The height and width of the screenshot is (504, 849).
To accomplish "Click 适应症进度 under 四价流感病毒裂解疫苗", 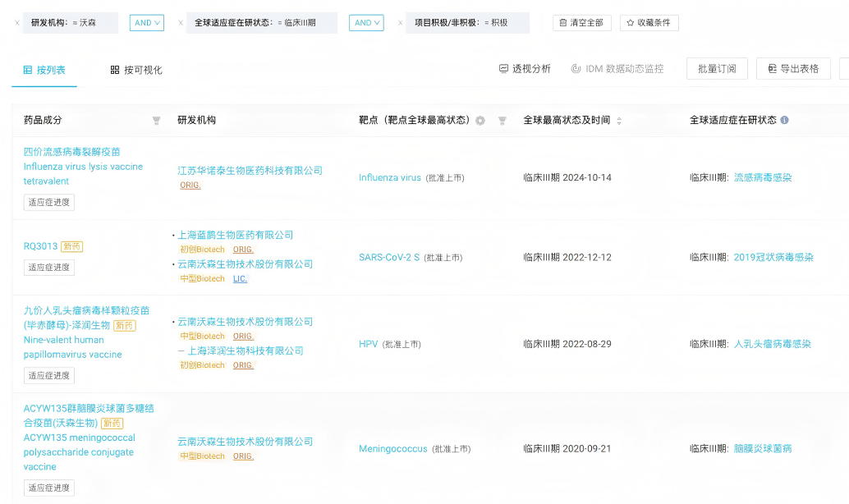I will point(48,202).
